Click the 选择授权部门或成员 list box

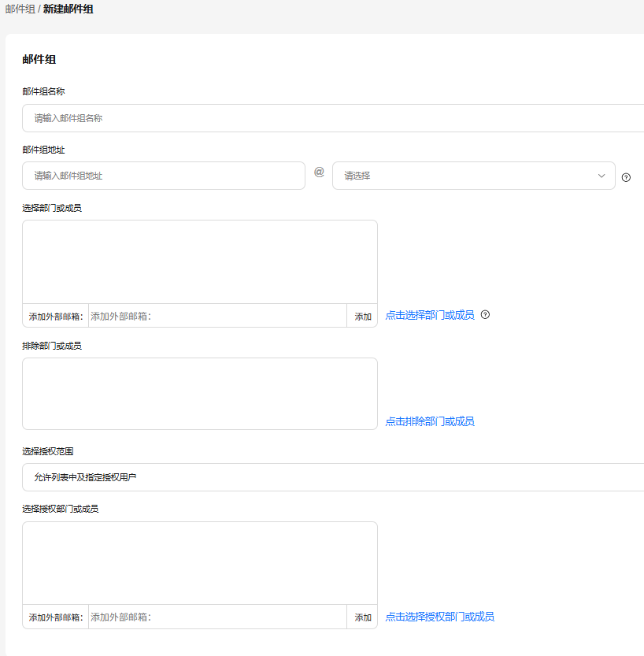coord(200,563)
